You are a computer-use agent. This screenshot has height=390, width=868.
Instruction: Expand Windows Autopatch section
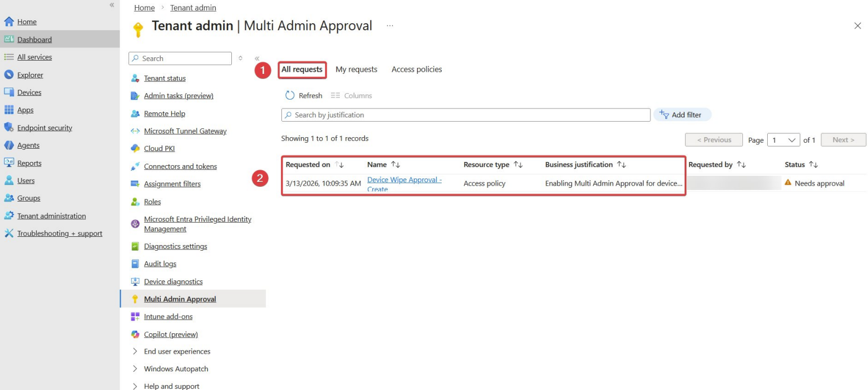(135, 369)
